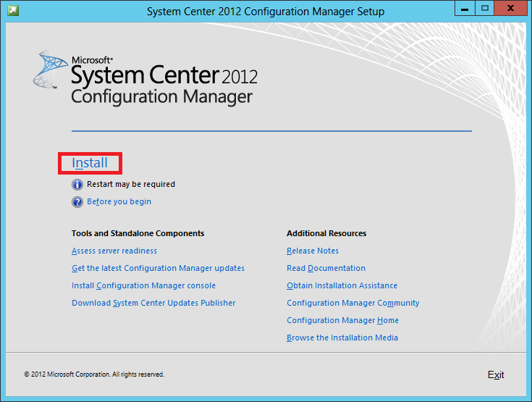Maximize the Configuration Manager Setup window
Screen dimensions: 532x402
click(x=484, y=9)
